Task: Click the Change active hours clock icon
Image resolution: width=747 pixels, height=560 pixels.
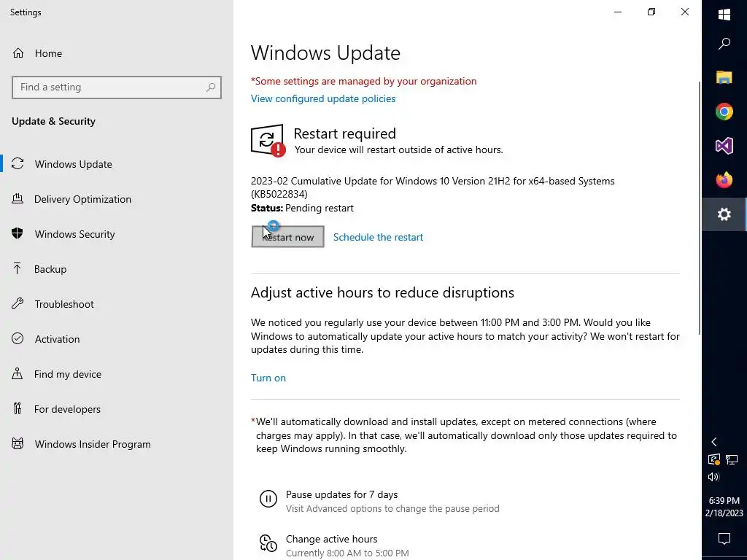Action: (268, 543)
